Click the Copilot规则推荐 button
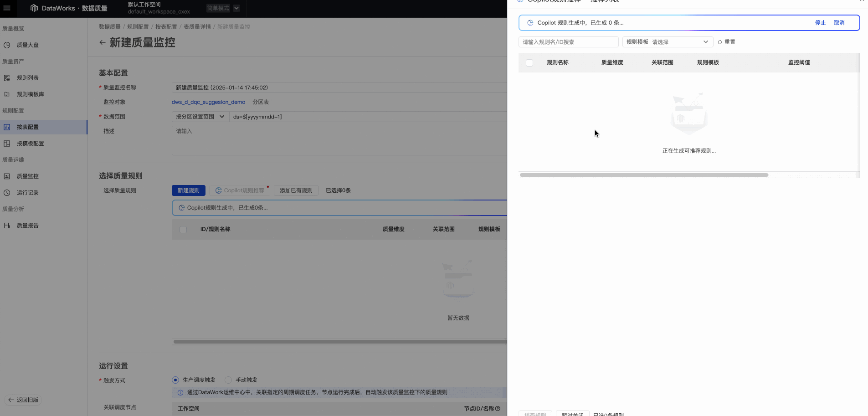The image size is (868, 416). 240,190
